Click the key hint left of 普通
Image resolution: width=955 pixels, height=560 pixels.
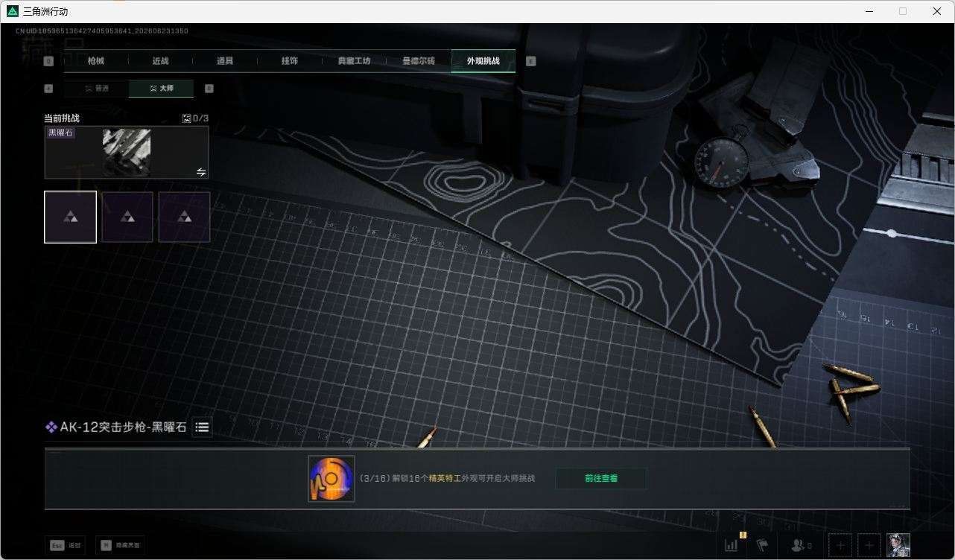coord(48,89)
